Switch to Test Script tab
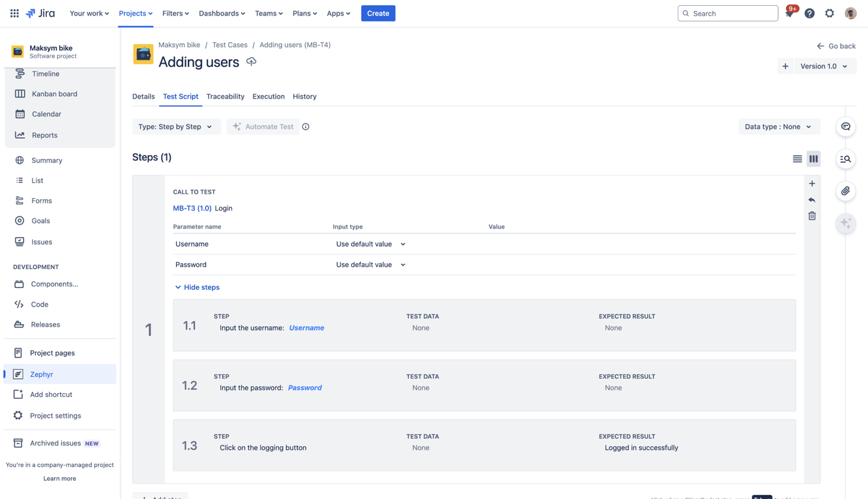 coord(181,96)
